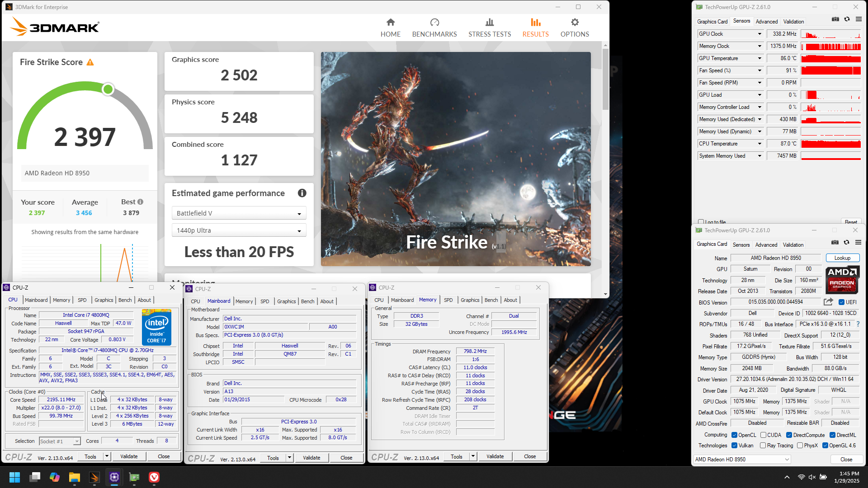Viewport: 868px width, 488px height.
Task: Click Tools in the middle CPU-Z window
Action: click(x=273, y=458)
